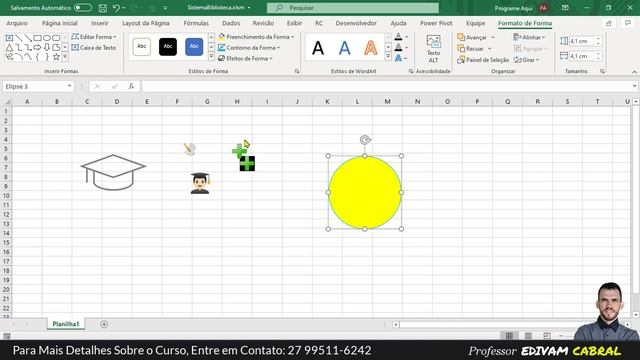Open Alinhar dropdown
640x360 pixels.
pyautogui.click(x=529, y=38)
